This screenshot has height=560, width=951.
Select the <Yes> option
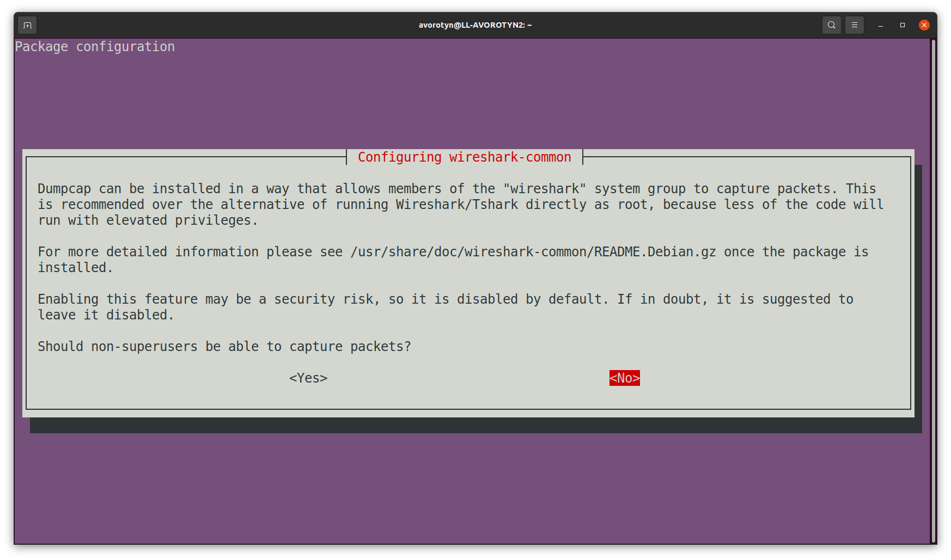click(x=308, y=378)
